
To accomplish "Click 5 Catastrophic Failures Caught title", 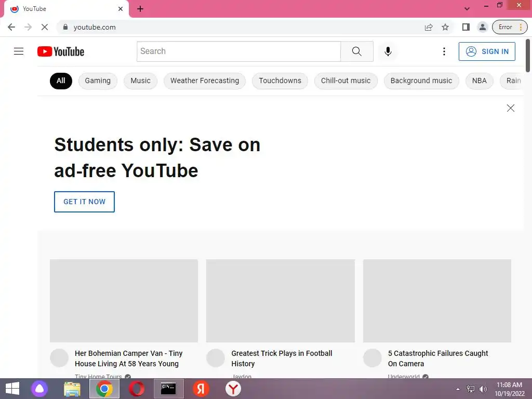I will [438, 358].
